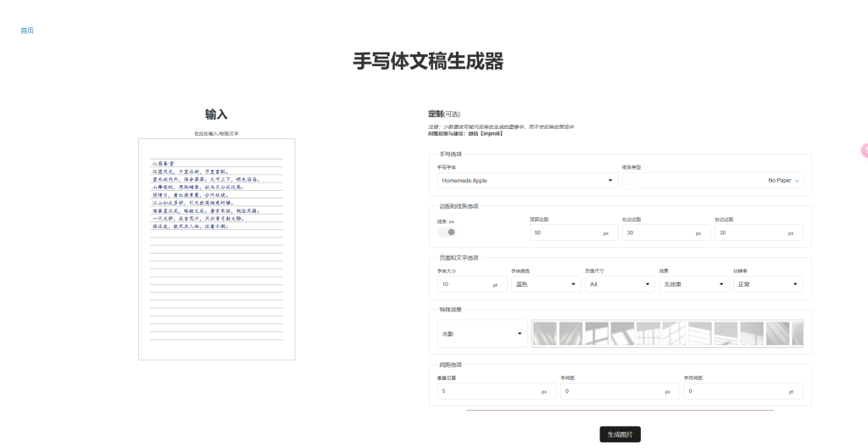Click the 右边边距 right margin field

point(759,232)
